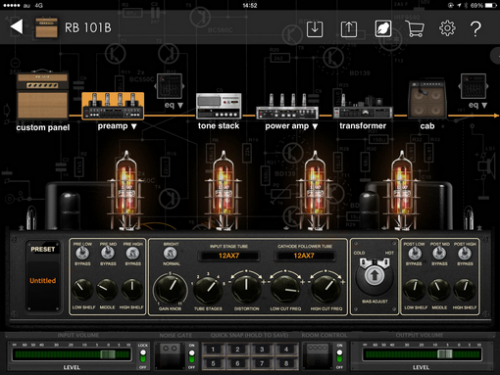500x375 pixels.
Task: Click the import download icon
Action: (315, 29)
